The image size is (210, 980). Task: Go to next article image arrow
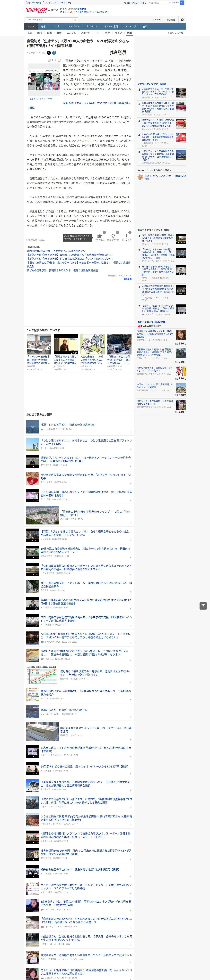pyautogui.click(x=59, y=60)
